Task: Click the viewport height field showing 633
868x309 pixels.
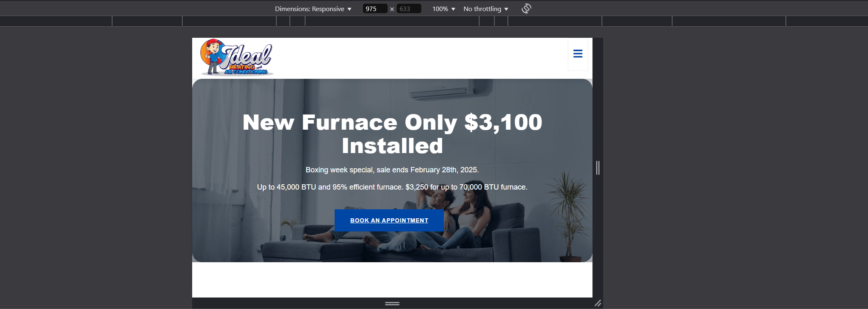Action: (x=409, y=9)
